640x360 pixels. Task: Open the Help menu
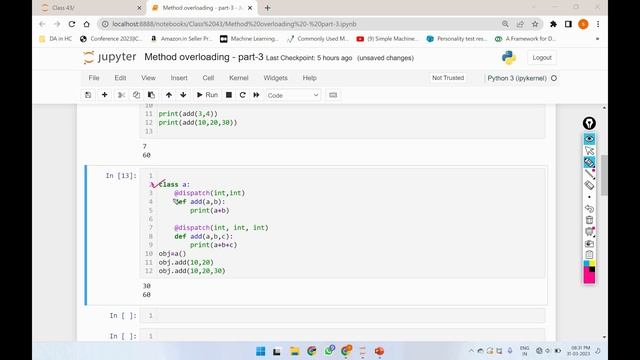point(309,78)
